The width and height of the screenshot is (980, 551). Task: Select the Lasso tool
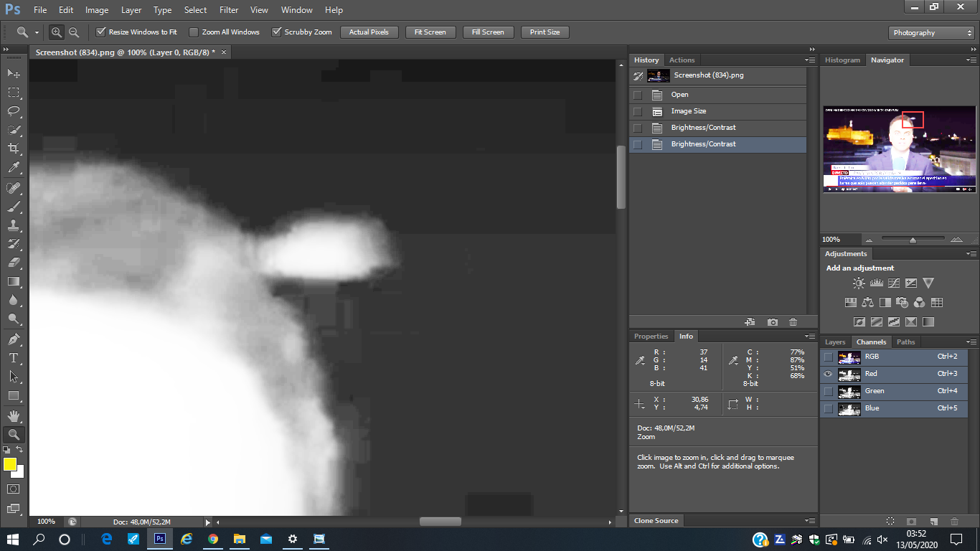coord(14,111)
